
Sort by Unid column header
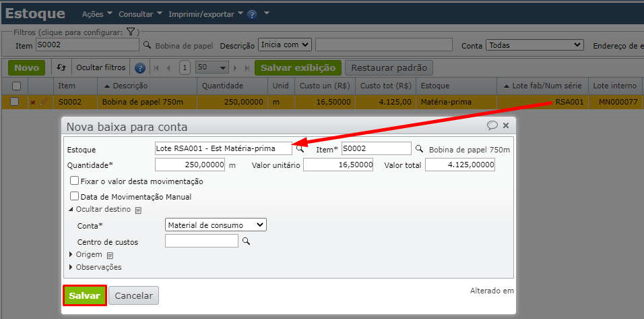pos(281,86)
